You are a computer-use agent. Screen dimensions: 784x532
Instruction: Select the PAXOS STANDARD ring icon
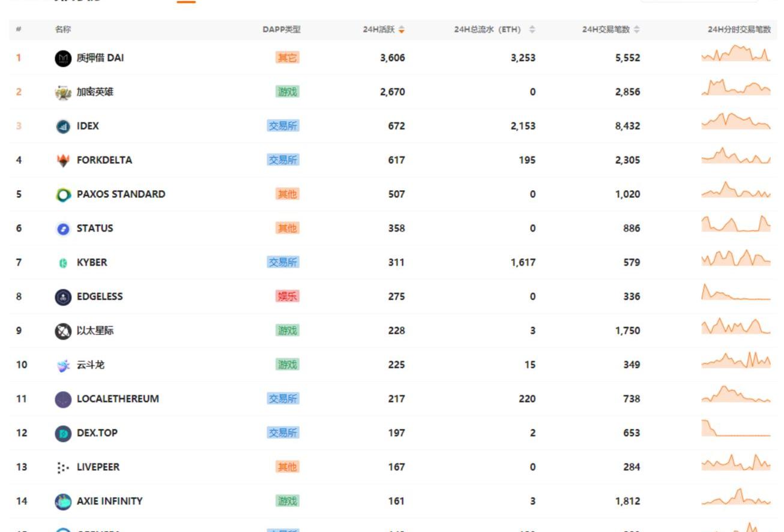pos(63,195)
